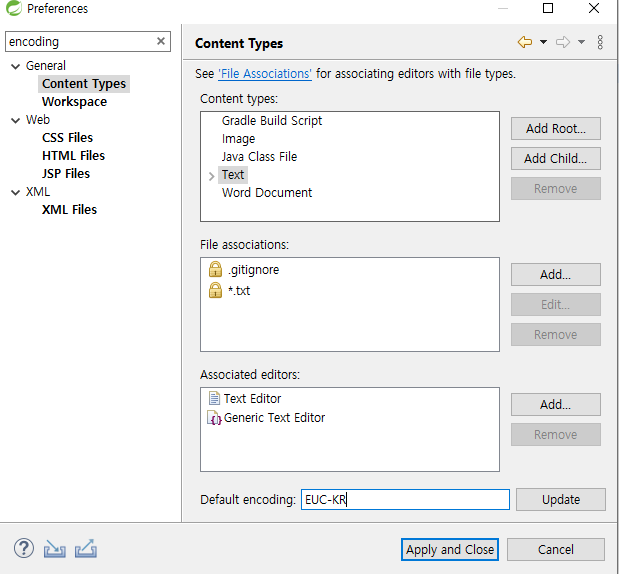Viewport: 619px width, 574px height.
Task: Select Generic Text Editor entry
Action: click(x=274, y=418)
